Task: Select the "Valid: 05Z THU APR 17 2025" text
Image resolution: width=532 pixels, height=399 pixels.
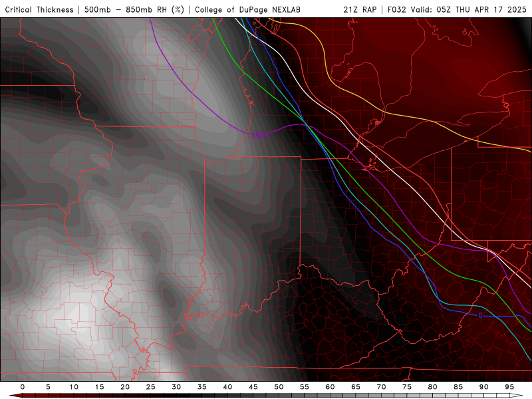Action: point(469,9)
